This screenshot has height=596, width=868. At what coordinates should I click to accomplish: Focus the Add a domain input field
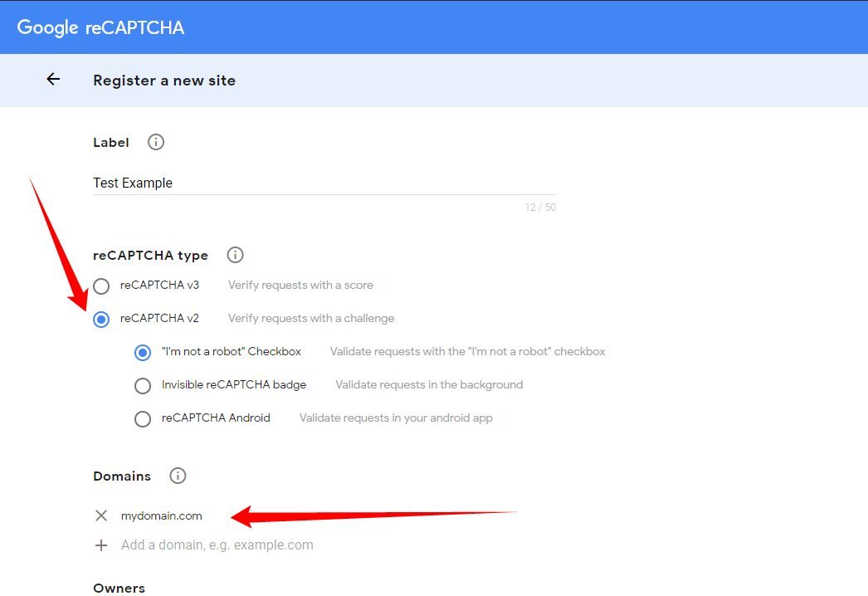pyautogui.click(x=217, y=545)
